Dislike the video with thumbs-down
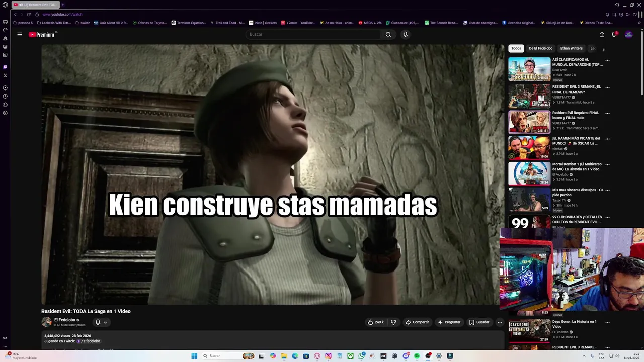 point(393,322)
